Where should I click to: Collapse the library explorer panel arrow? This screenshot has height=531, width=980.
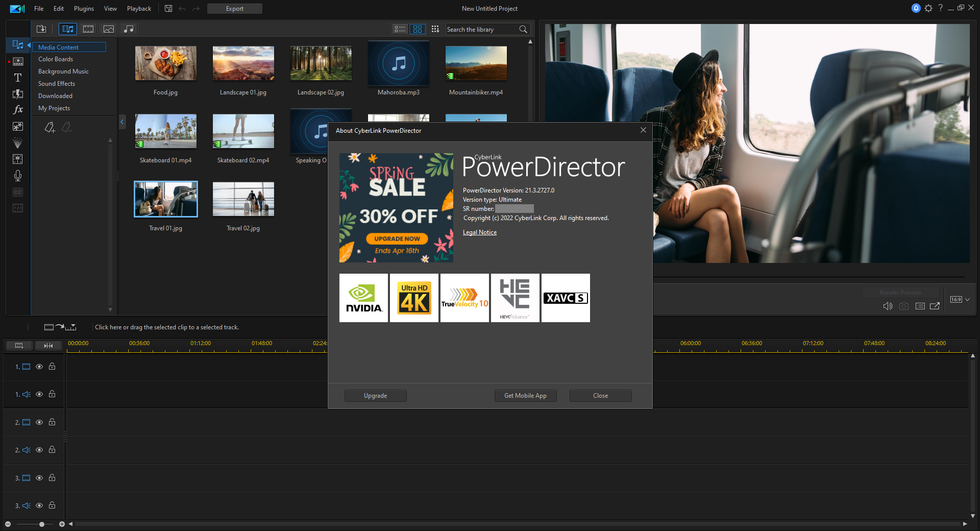point(122,122)
